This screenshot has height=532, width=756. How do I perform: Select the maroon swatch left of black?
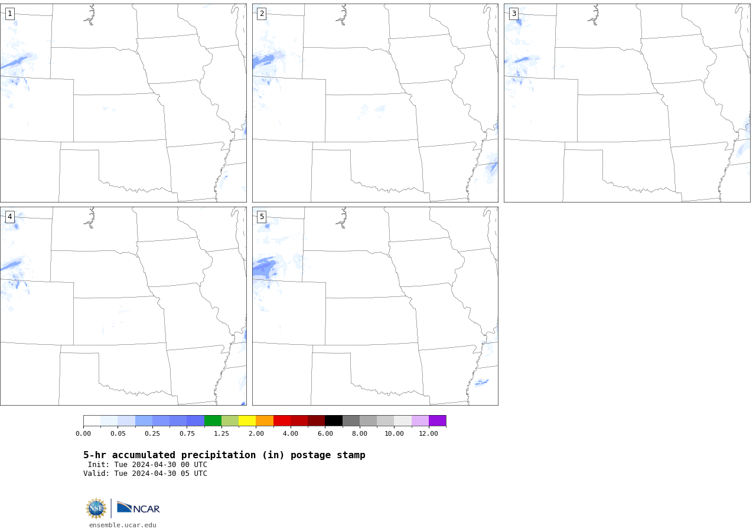tap(317, 421)
